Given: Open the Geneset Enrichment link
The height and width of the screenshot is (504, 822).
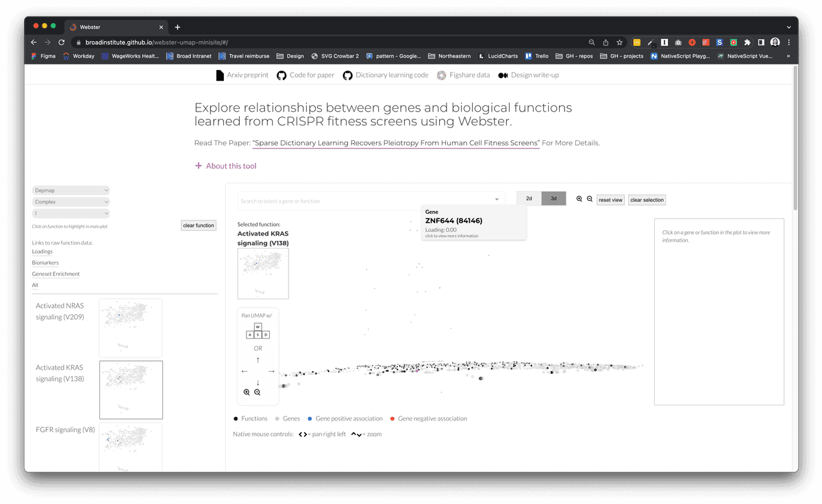Looking at the screenshot, I should [x=55, y=273].
